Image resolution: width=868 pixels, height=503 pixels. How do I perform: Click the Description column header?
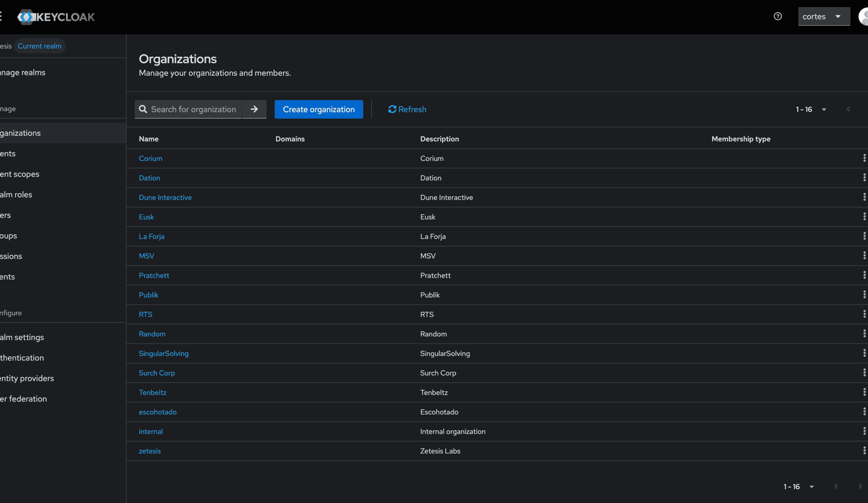coord(440,139)
